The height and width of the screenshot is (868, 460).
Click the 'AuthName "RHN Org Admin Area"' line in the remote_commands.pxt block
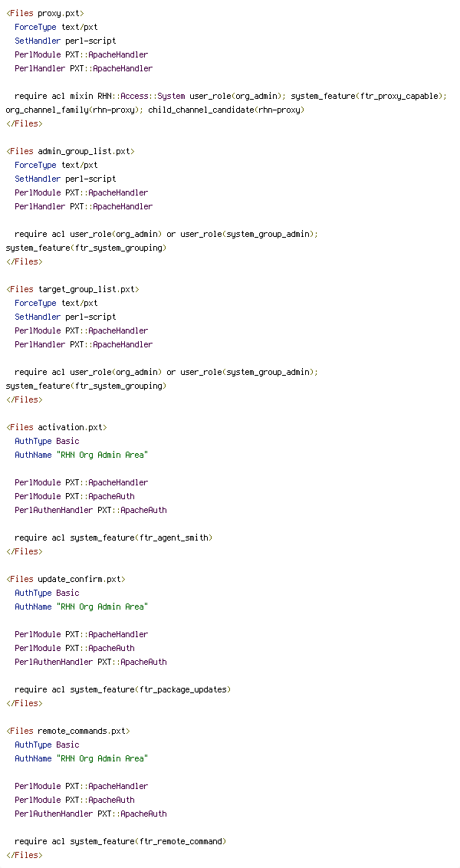coord(81,759)
